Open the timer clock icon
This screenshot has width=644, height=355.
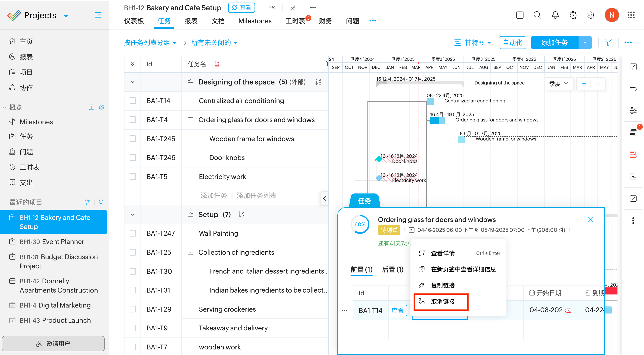573,15
